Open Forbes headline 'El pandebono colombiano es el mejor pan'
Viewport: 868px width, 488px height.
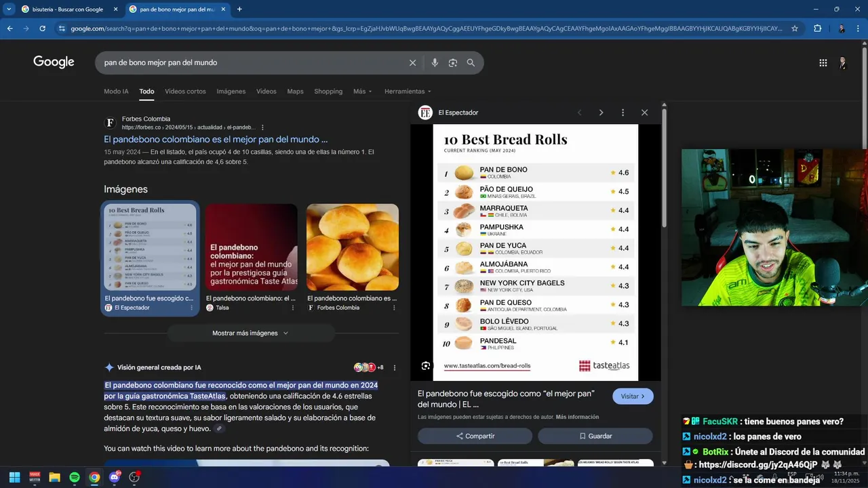[216, 139]
